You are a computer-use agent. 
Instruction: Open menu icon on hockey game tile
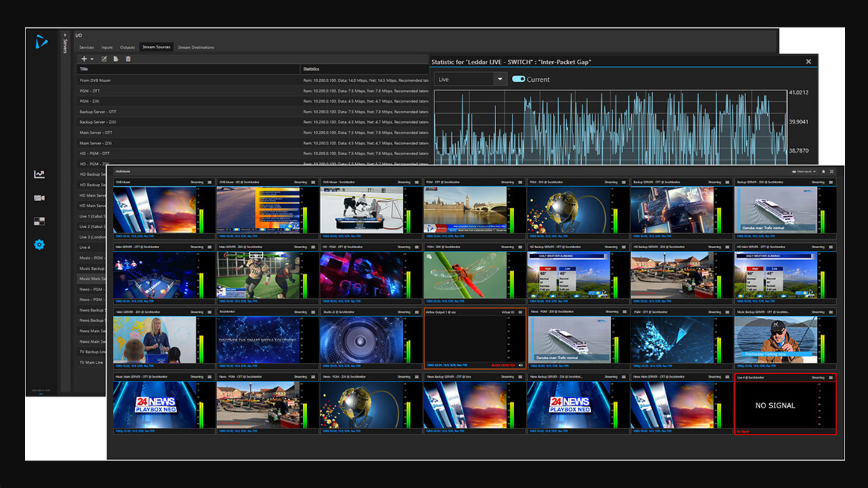click(417, 182)
